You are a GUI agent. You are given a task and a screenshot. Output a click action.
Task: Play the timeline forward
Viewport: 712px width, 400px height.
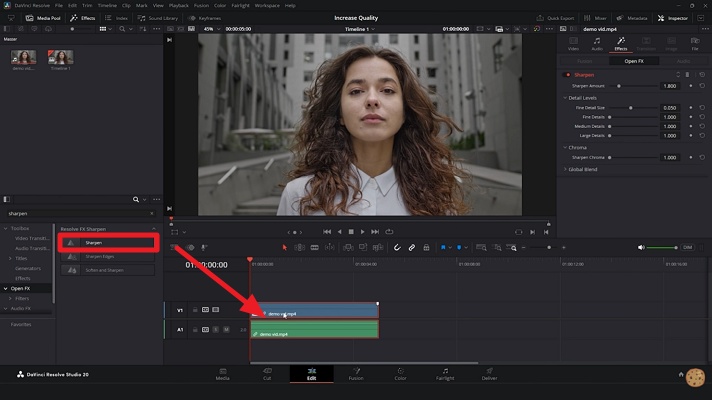(x=362, y=232)
